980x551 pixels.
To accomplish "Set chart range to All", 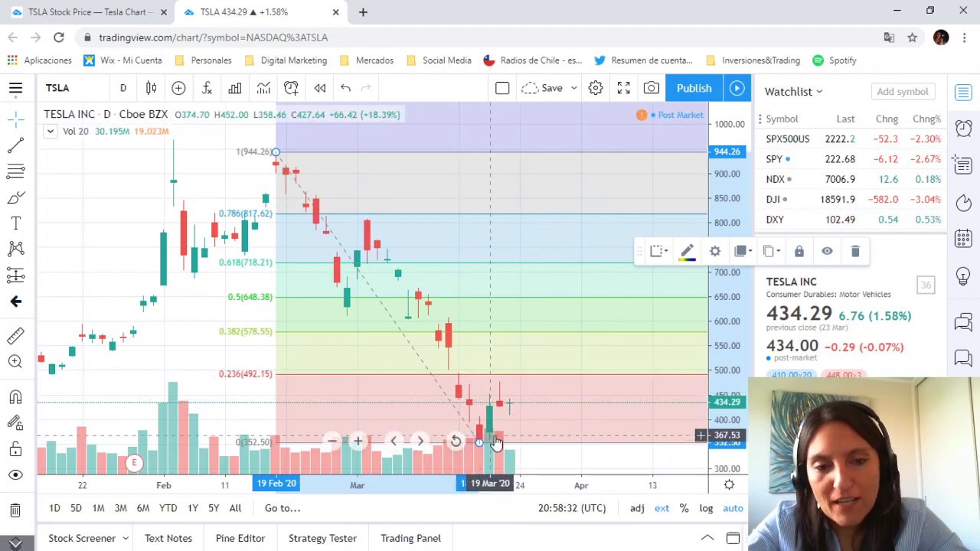I will [235, 508].
